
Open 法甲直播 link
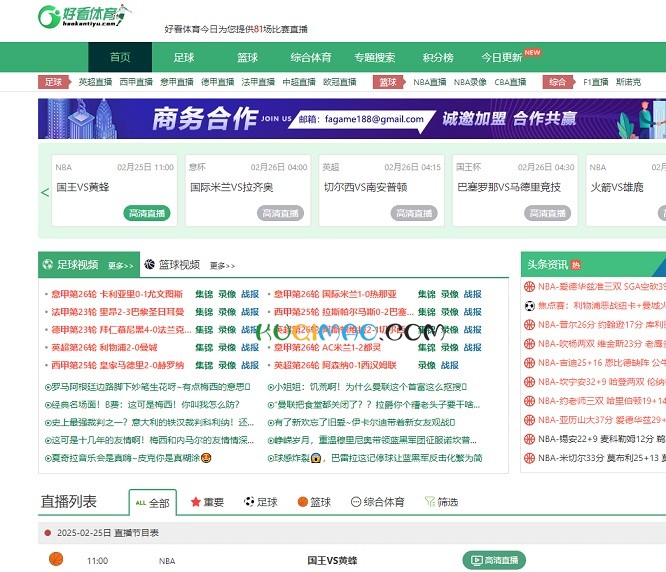258,82
